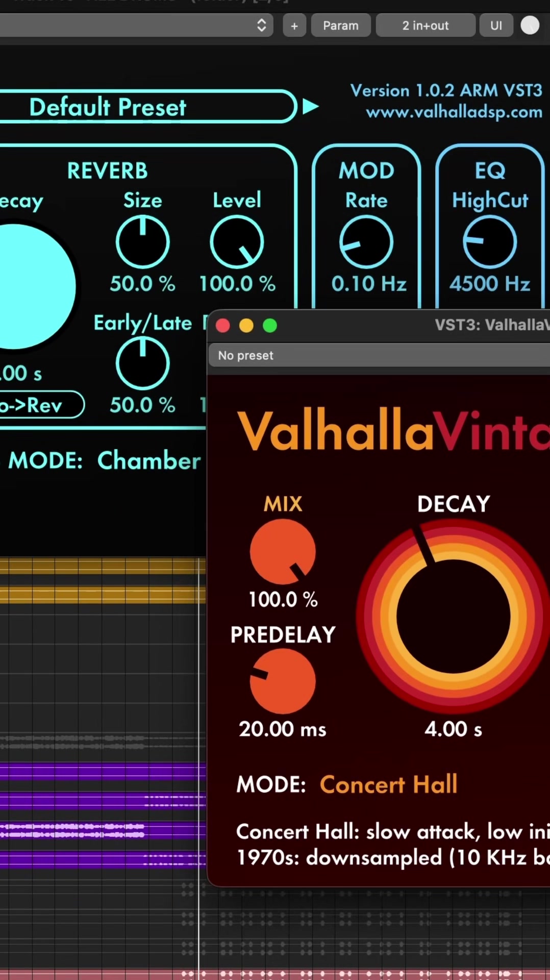The image size is (550, 980).
Task: Adjust the MOD Rate knob
Action: [366, 242]
